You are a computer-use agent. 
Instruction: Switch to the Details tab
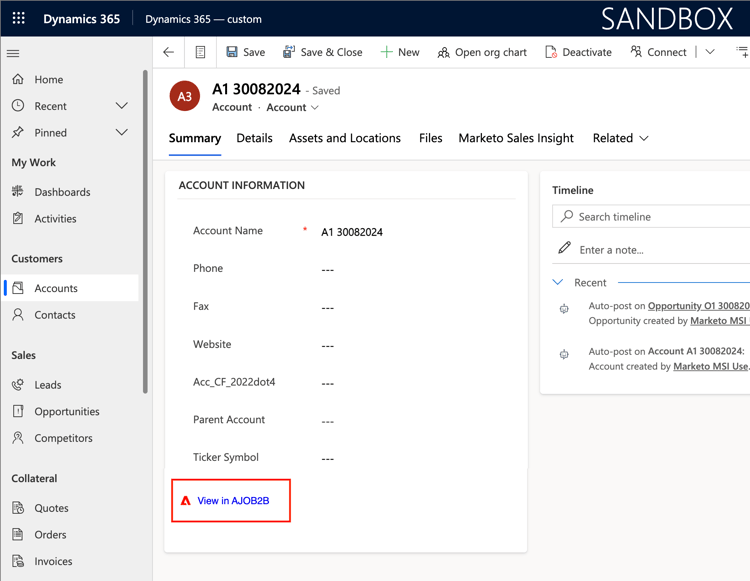click(x=254, y=138)
